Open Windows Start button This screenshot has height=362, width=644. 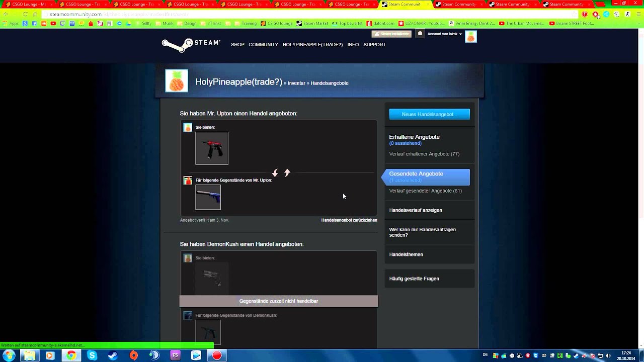[9, 355]
